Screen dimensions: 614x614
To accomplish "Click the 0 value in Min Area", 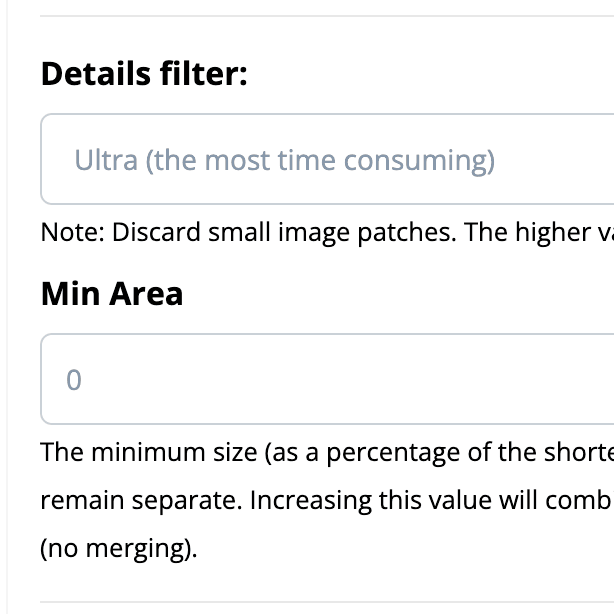I will coord(73,381).
